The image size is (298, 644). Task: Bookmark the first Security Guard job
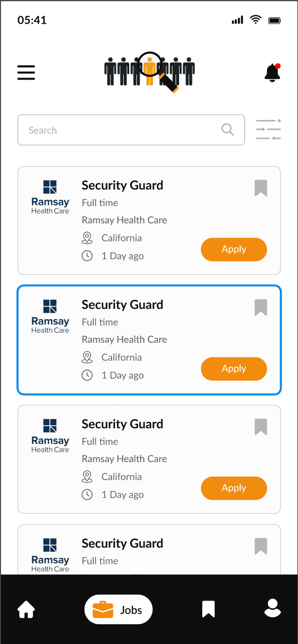click(261, 188)
